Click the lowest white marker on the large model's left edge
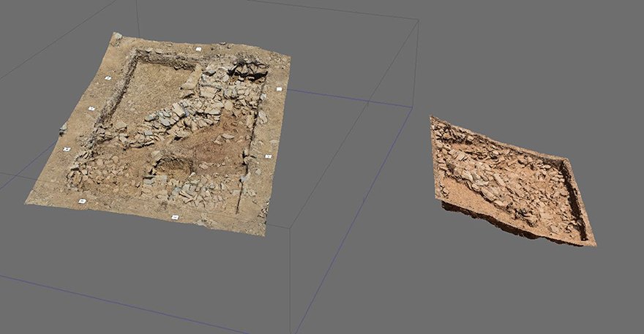The width and height of the screenshot is (644, 334). [67, 149]
